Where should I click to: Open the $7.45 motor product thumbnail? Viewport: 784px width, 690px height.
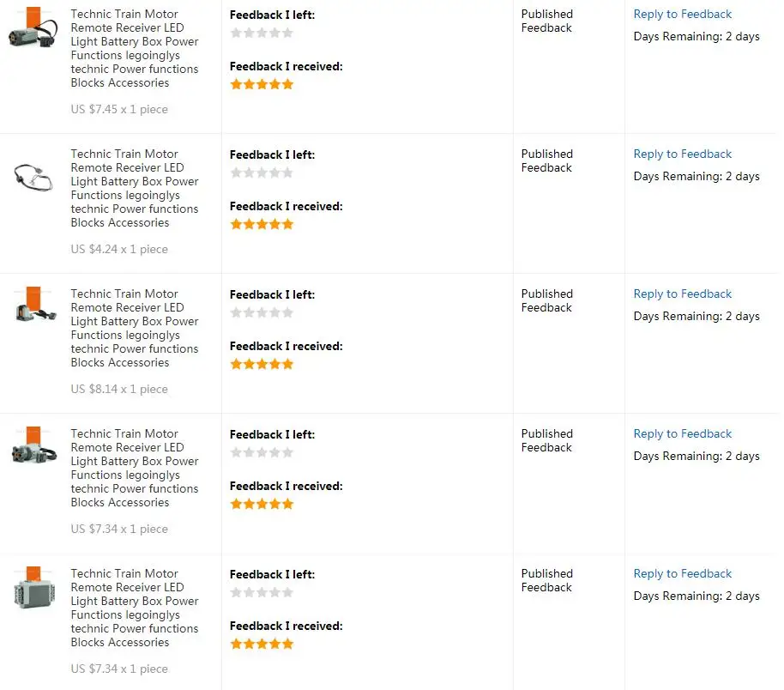pos(33,28)
